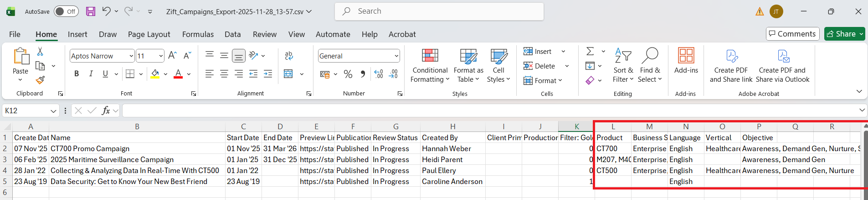Click the Decrease Decimal icon

[393, 74]
